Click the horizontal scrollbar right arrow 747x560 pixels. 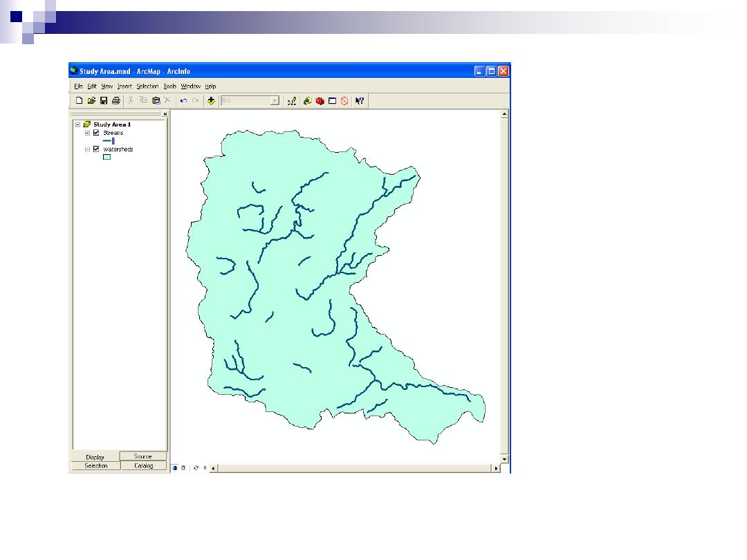[496, 469]
